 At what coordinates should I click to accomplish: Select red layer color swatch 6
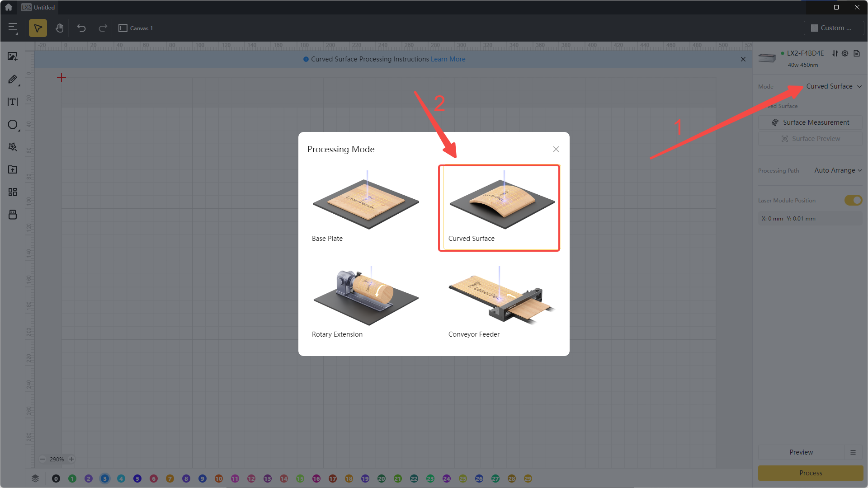click(x=154, y=479)
